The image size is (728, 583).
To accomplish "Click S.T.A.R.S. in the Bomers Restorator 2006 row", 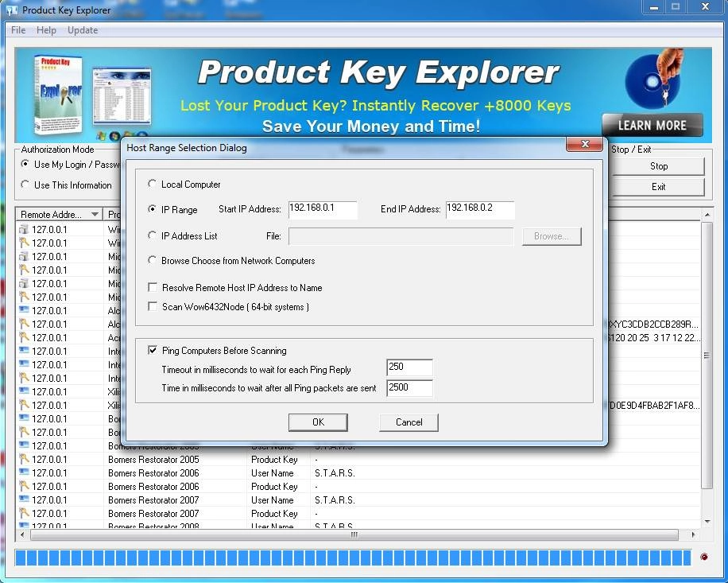I will pyautogui.click(x=335, y=473).
